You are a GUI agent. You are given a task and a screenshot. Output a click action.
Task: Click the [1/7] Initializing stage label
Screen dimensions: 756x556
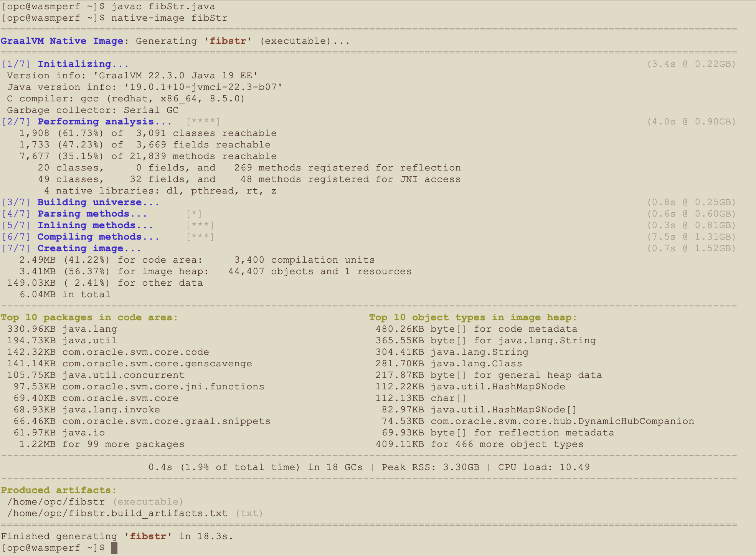point(83,64)
